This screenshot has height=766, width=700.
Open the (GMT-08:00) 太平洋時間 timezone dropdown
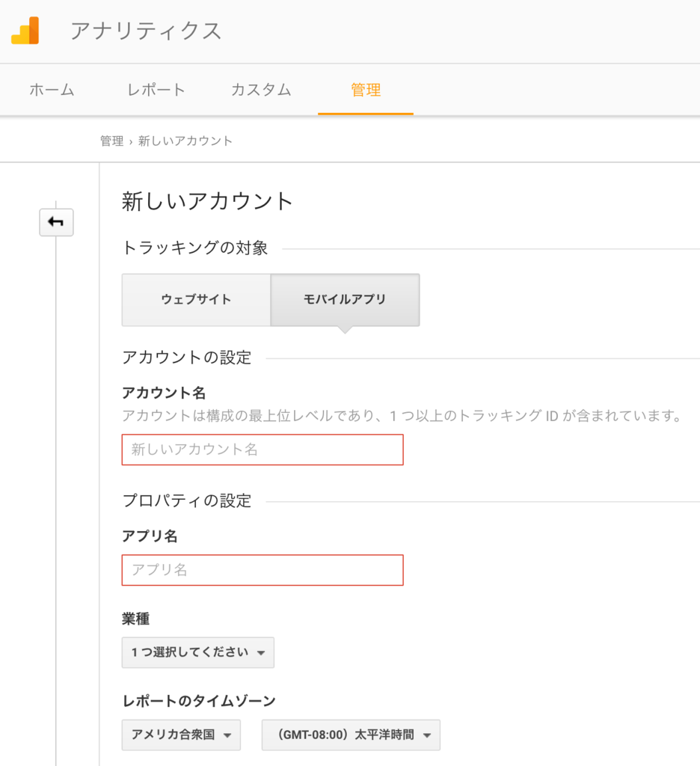click(351, 735)
